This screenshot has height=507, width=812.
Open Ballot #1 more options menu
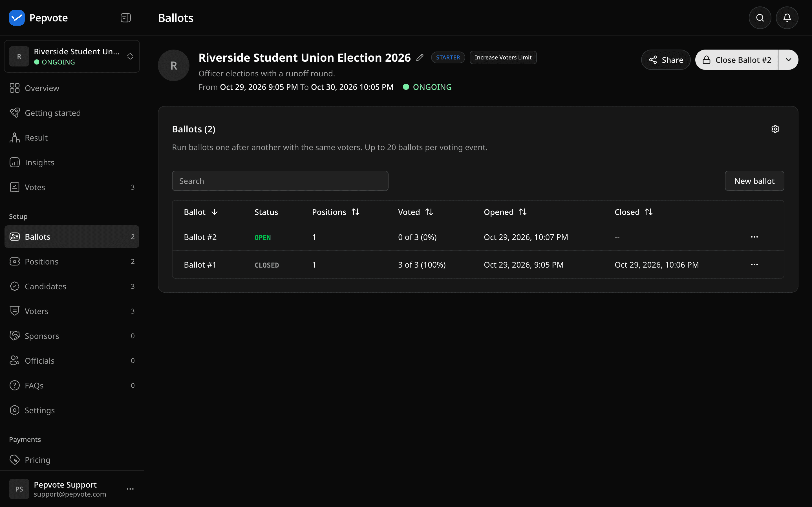pos(754,264)
